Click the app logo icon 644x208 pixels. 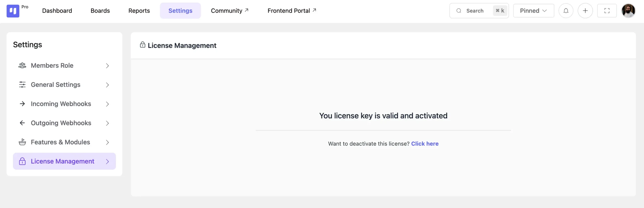point(13,11)
